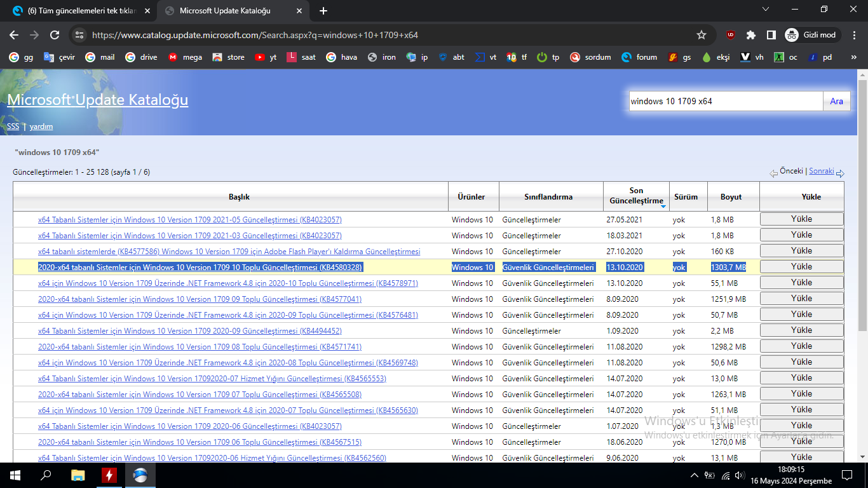Screen dimensions: 868x488
Task: Open the iron bookmark
Action: tap(382, 57)
